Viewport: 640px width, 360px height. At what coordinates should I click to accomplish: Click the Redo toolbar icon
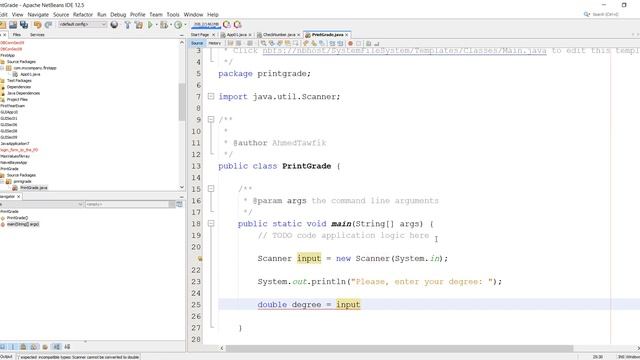(49, 25)
